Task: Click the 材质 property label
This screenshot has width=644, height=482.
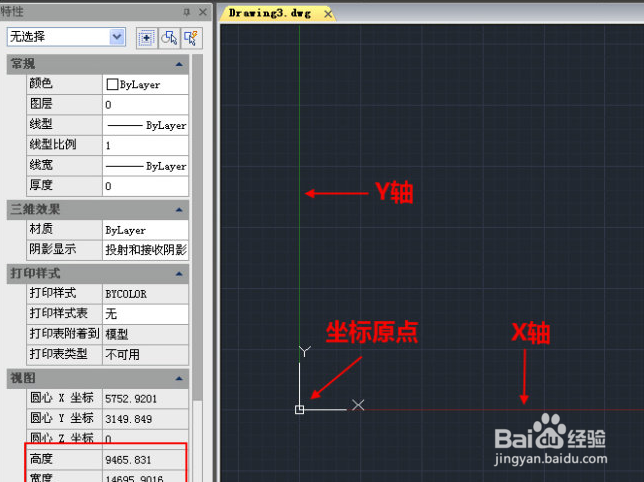Action: (41, 229)
